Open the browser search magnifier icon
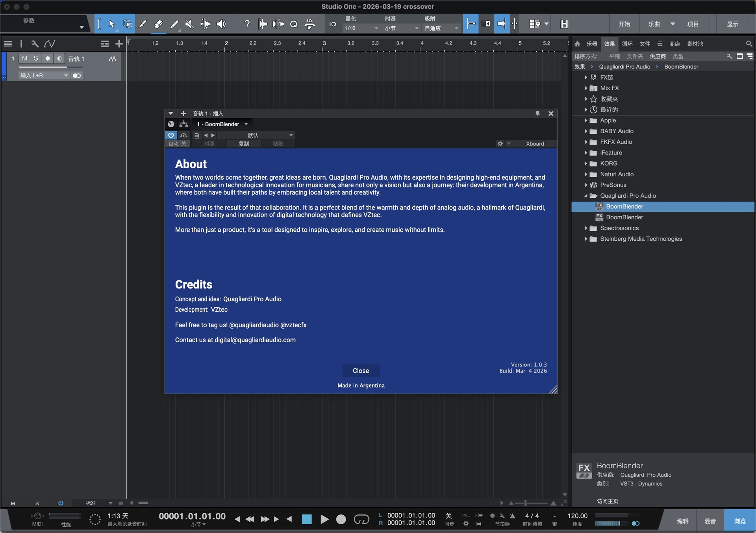The height and width of the screenshot is (533, 756). (x=749, y=44)
